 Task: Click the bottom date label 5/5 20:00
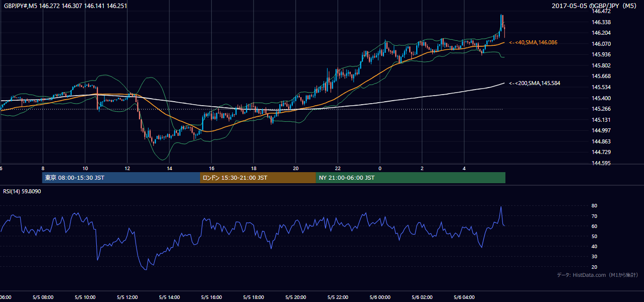(296, 297)
